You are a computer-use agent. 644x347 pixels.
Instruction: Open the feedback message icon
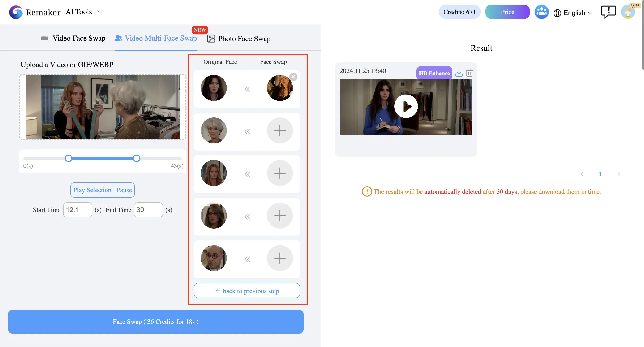pos(608,12)
